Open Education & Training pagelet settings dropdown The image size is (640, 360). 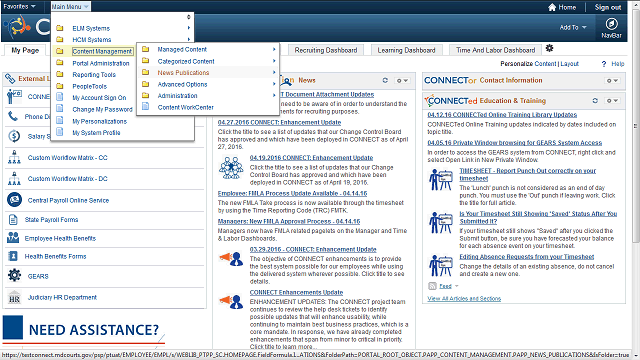coord(612,100)
